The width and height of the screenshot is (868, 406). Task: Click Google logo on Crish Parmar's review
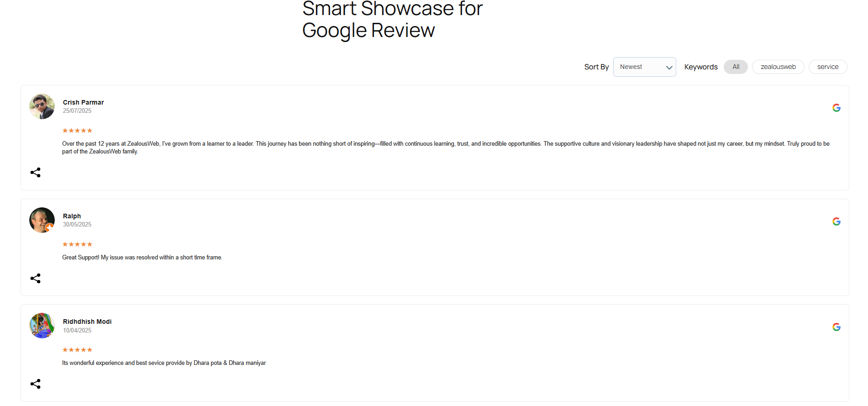[x=836, y=108]
